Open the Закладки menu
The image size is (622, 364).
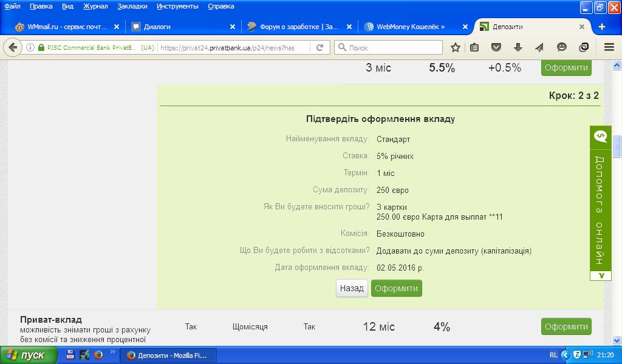coord(132,6)
